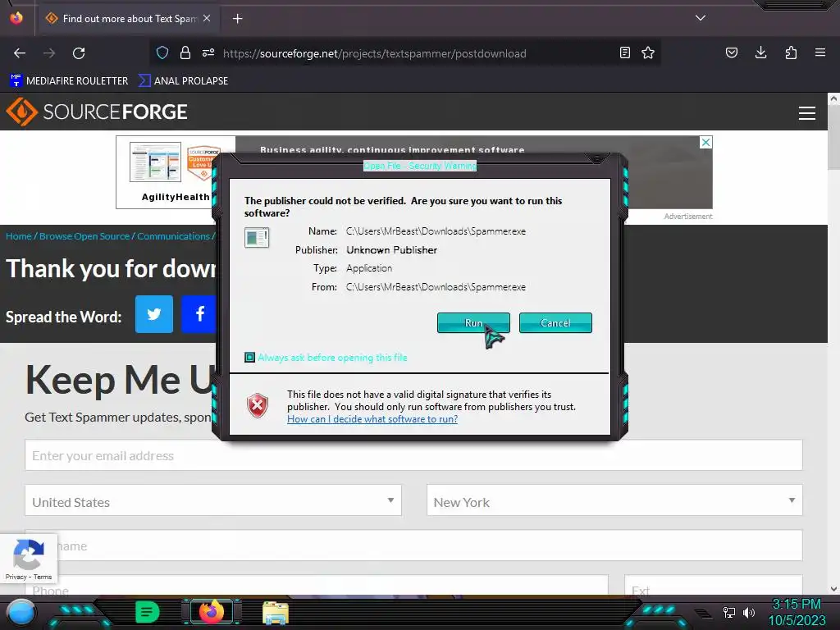Expand the list all tabs chevron

pyautogui.click(x=701, y=18)
